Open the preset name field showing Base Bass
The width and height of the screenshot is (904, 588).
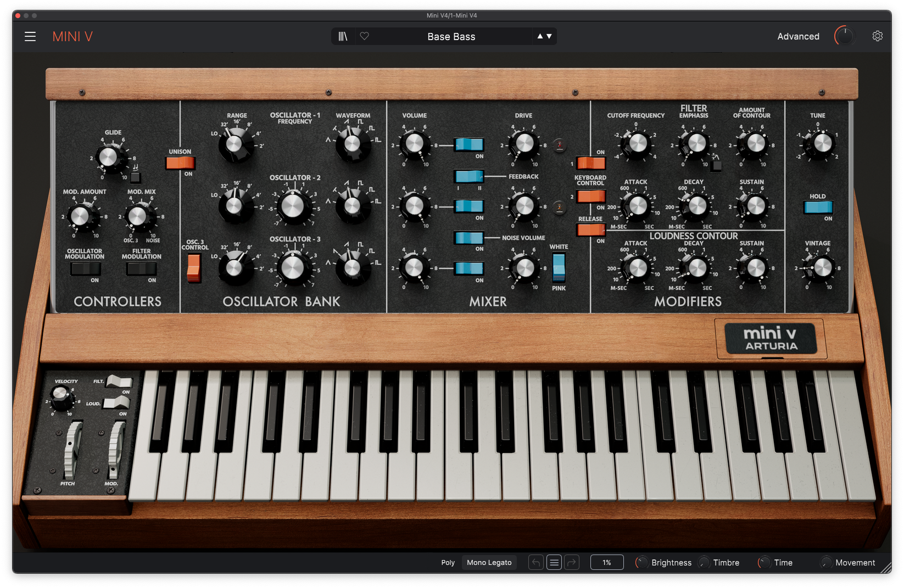coord(451,36)
